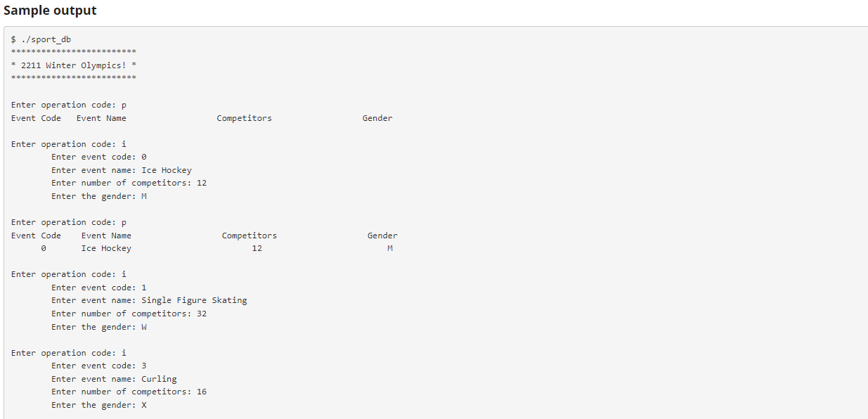Click the line "Enter event code: 1"
868x419 pixels.
click(99, 288)
